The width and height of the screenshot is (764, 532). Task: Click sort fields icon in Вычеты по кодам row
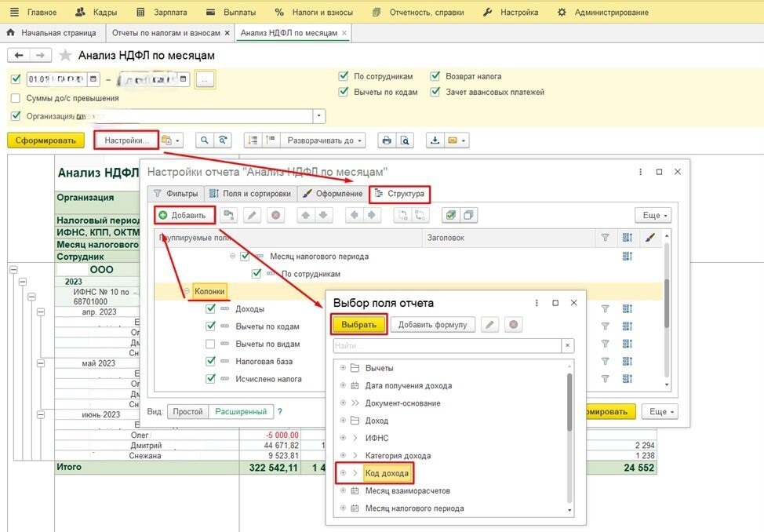(628, 326)
